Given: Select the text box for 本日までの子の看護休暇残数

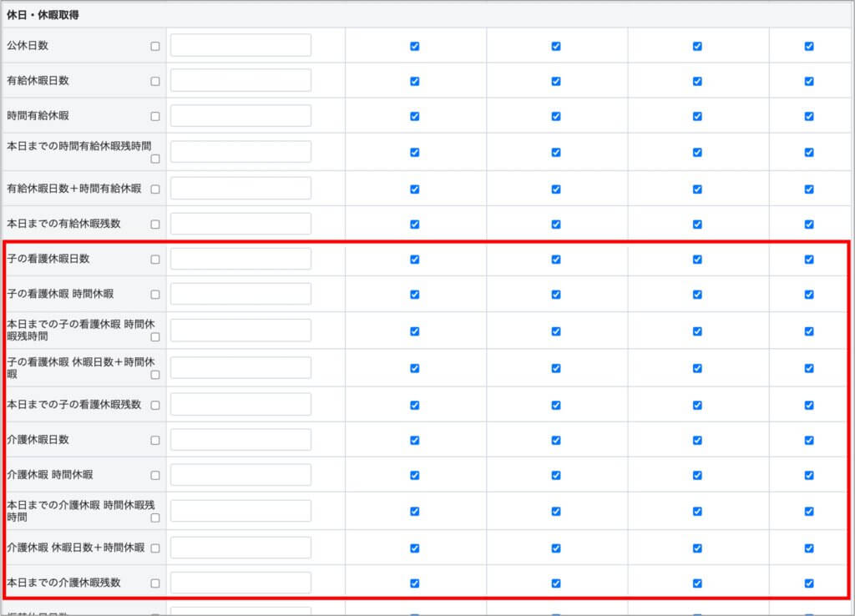Looking at the screenshot, I should coord(240,404).
